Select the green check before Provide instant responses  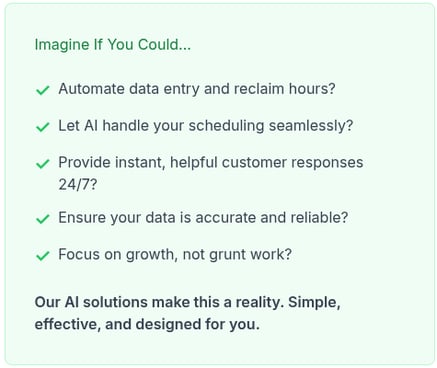[x=43, y=164]
